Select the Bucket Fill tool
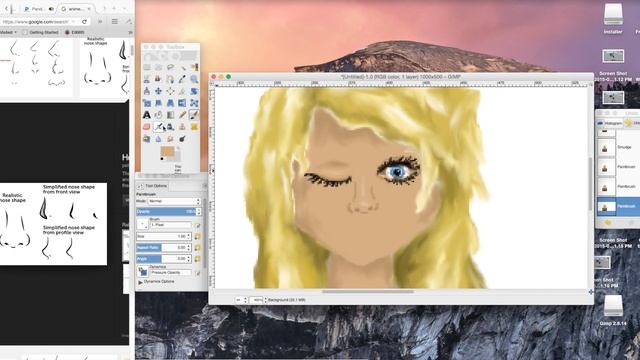This screenshot has height=360, width=640. 158,115
